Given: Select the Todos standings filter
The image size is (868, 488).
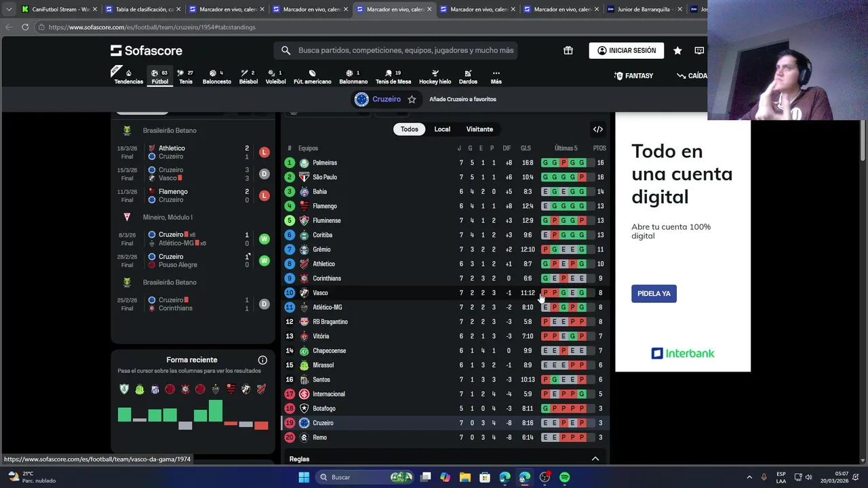Looking at the screenshot, I should 410,129.
